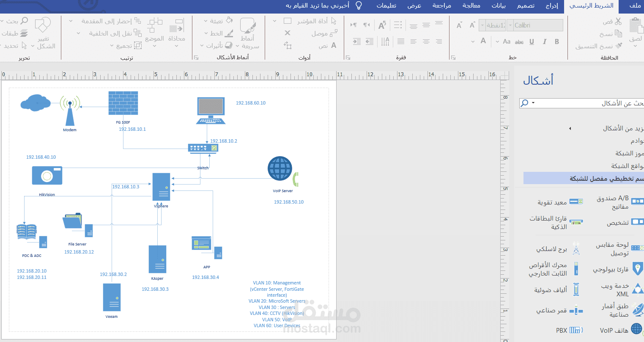This screenshot has height=342, width=644.
Task: Switch to the Design (تصميم) tab
Action: [x=526, y=6]
